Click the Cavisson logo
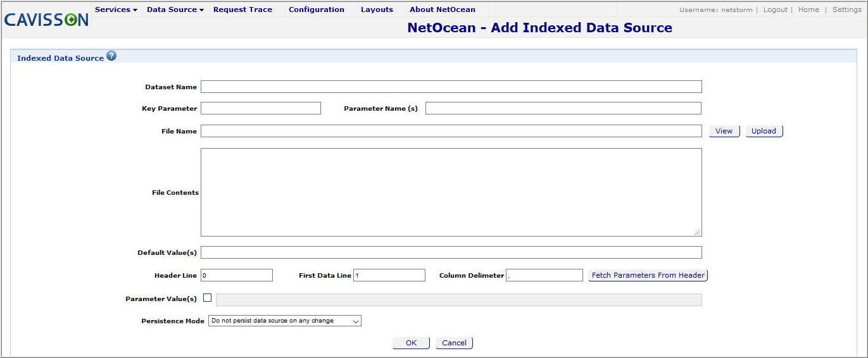Image resolution: width=868 pixels, height=358 pixels. click(47, 20)
